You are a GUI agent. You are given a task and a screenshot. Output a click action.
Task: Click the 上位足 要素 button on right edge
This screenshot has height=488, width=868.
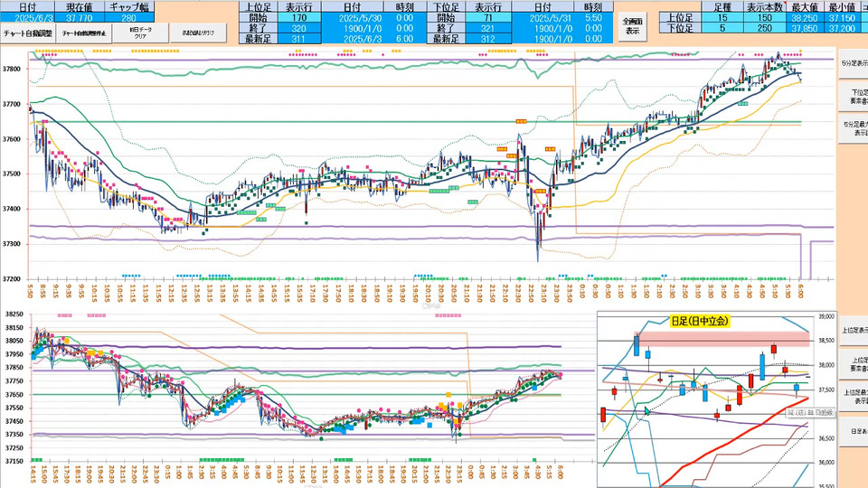pyautogui.click(x=853, y=363)
